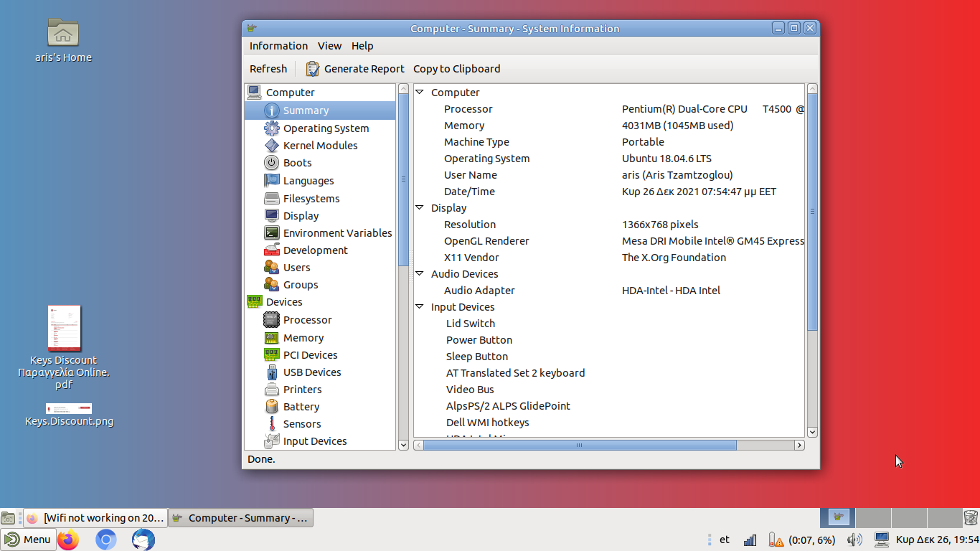
Task: Open the Environment Variables terminal icon
Action: (x=272, y=233)
